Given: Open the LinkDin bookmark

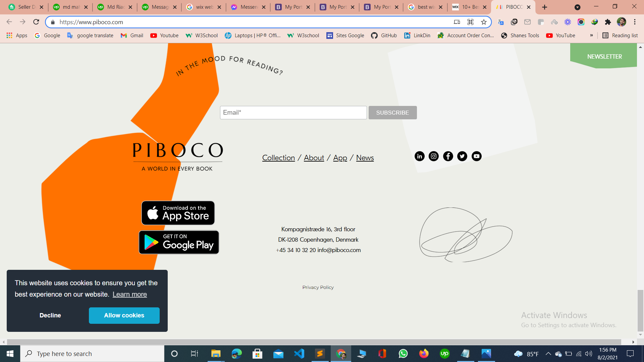Looking at the screenshot, I should point(417,36).
